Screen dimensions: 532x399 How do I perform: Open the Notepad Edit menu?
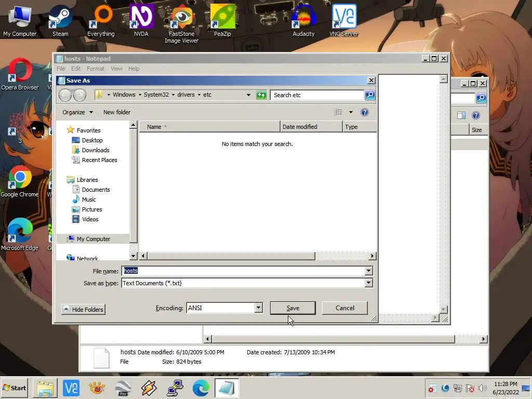76,69
